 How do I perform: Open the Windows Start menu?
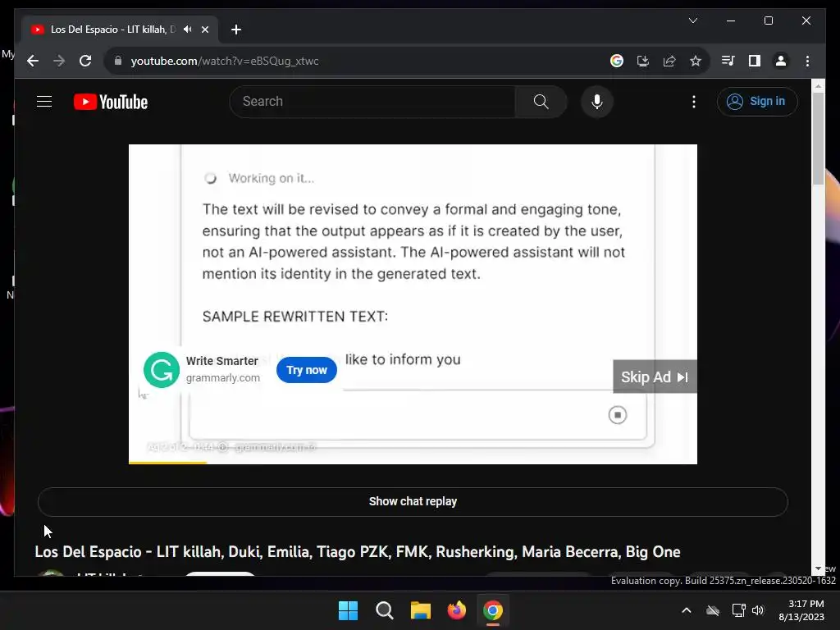348,610
